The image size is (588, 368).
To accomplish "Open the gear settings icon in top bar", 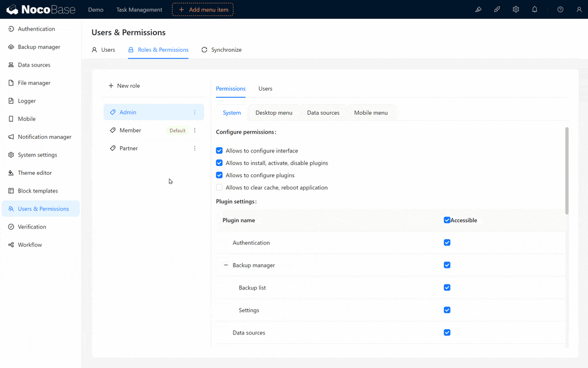I will tap(516, 9).
